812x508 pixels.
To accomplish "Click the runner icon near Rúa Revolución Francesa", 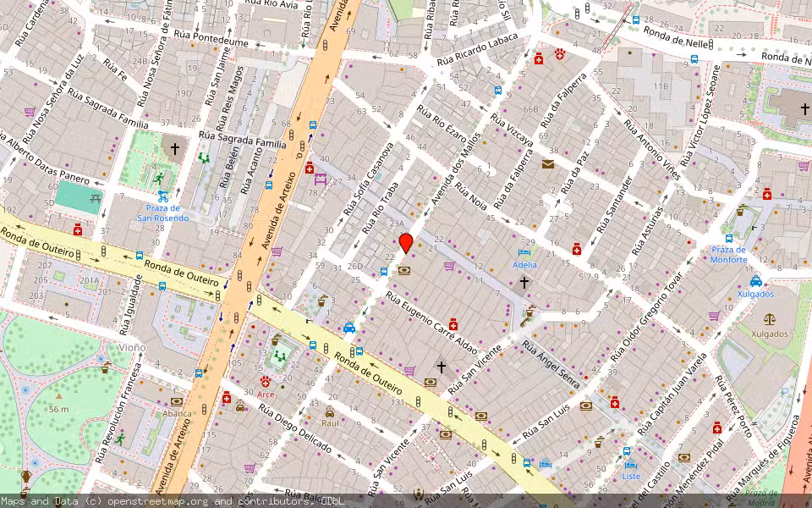I will click(120, 439).
